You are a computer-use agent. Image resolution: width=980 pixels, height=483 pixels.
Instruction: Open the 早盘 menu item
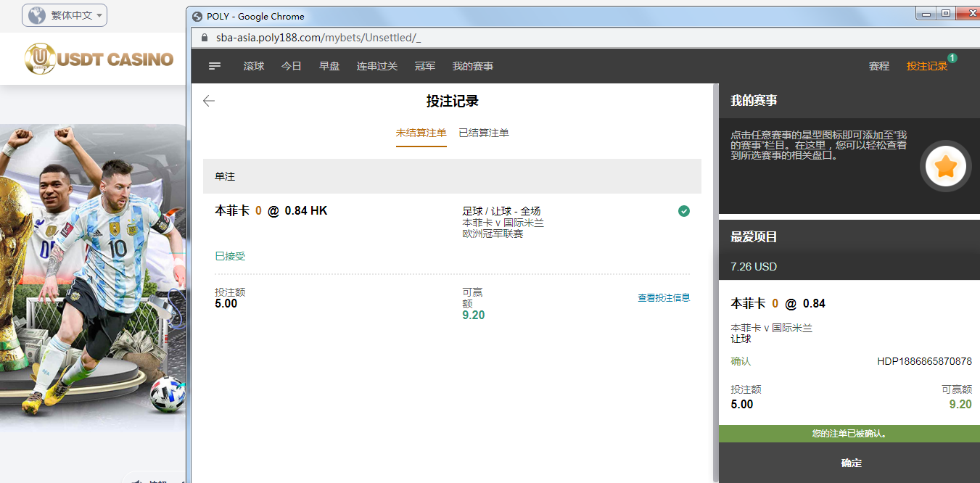tap(329, 66)
